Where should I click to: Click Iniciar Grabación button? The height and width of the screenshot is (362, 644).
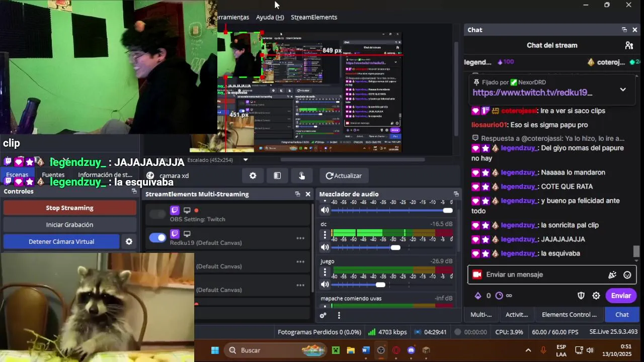point(69,225)
